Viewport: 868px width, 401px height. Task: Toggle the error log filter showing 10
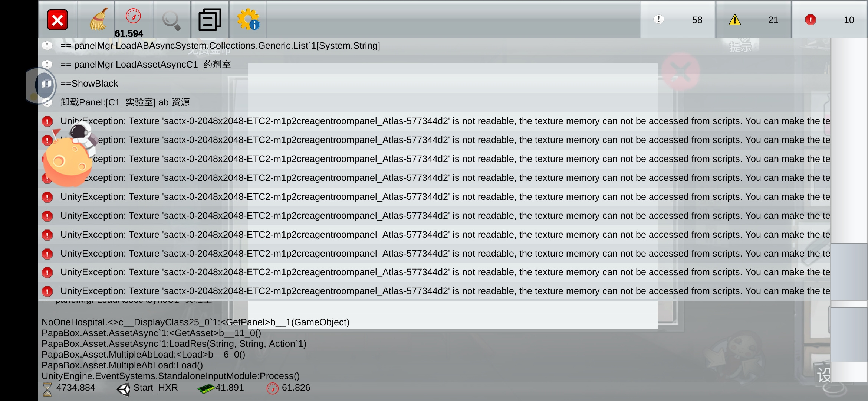tap(829, 20)
